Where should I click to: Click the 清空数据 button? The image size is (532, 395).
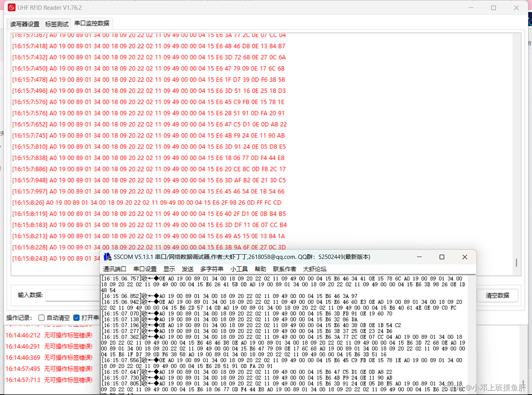pyautogui.click(x=497, y=295)
